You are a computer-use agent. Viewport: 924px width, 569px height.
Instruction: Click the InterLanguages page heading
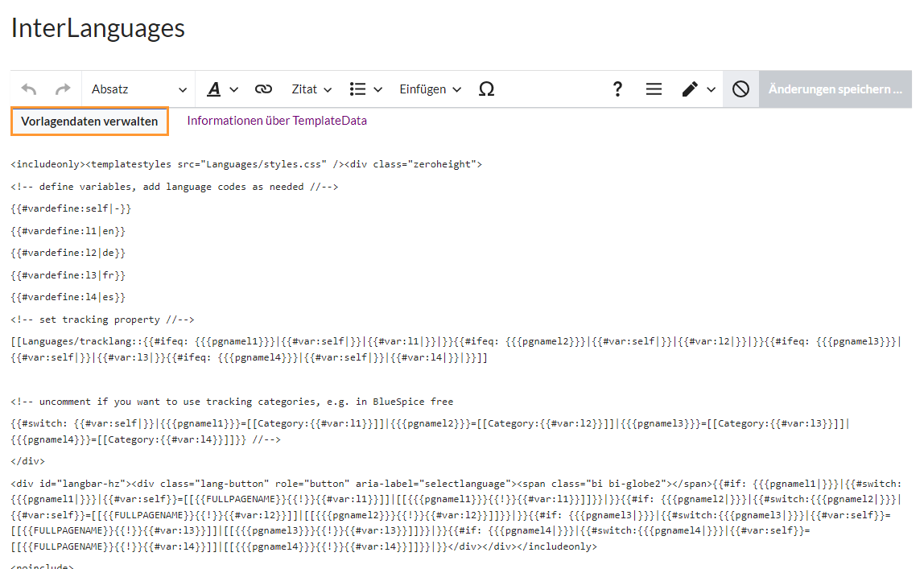98,28
